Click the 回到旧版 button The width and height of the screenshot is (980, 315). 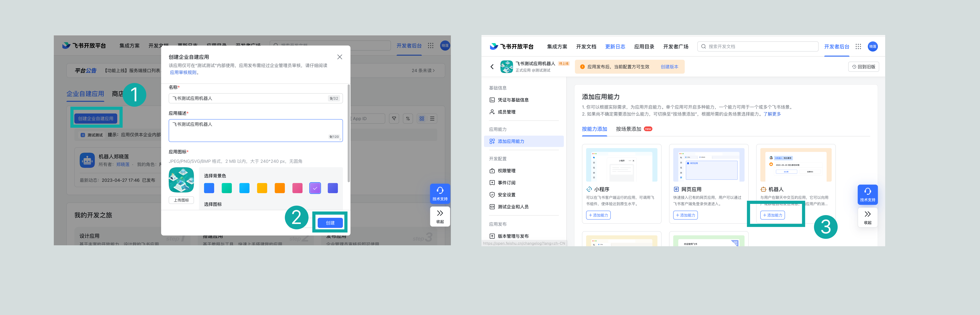click(x=863, y=67)
